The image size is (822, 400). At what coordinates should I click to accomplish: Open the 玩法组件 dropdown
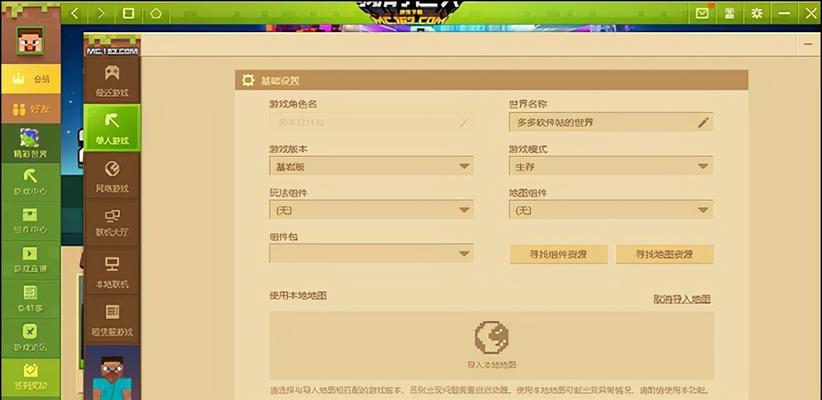[x=371, y=210]
